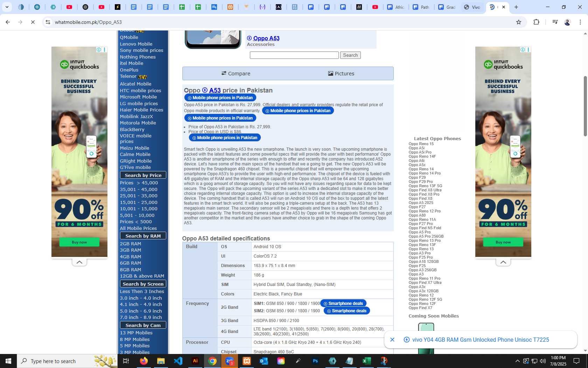View site information icon in address bar
Image resolution: width=588 pixels, height=368 pixels.
[48, 22]
